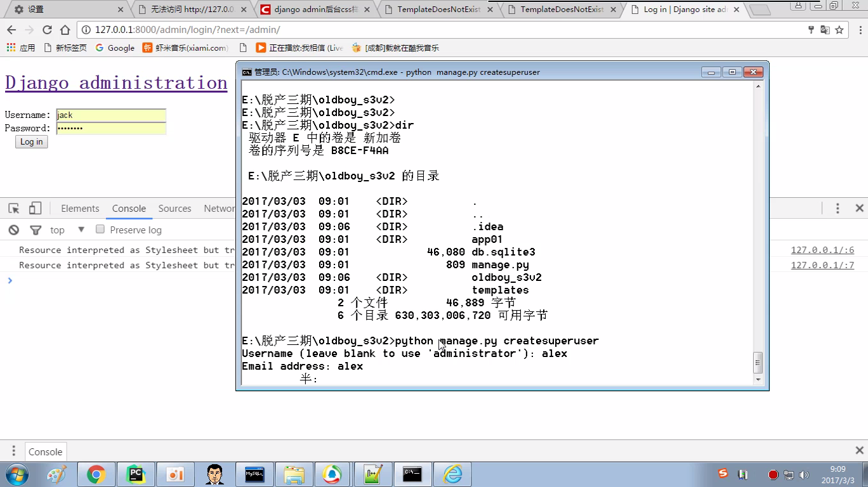Click cmd window scroll up arrow
The width and height of the screenshot is (868, 487).
[758, 86]
